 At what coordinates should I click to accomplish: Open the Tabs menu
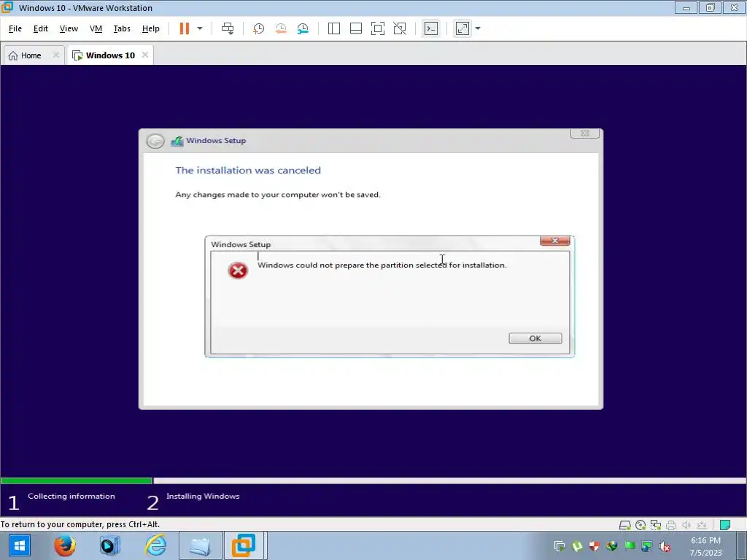coord(122,28)
